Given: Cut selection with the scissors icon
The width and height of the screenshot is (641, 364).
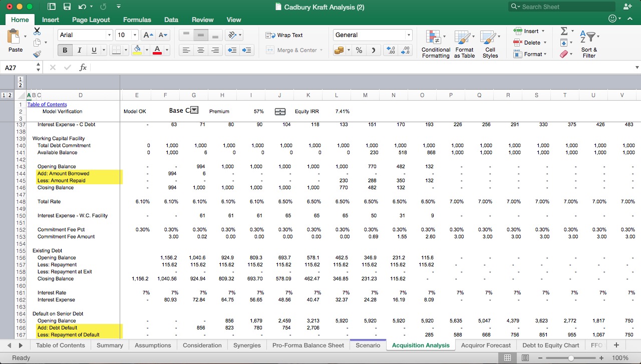Looking at the screenshot, I should tap(37, 31).
